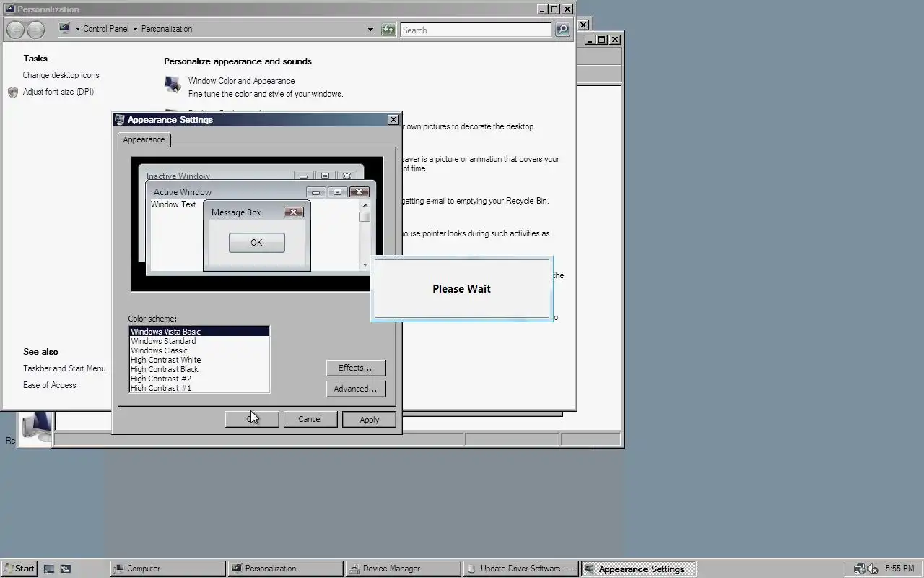Click the OK button in Message Box preview
924x578 pixels.
point(256,243)
